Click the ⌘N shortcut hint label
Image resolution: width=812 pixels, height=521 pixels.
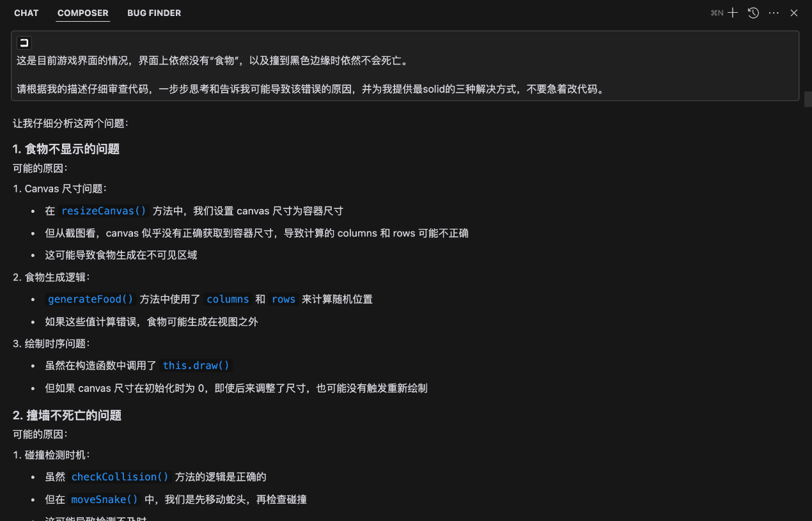(717, 13)
